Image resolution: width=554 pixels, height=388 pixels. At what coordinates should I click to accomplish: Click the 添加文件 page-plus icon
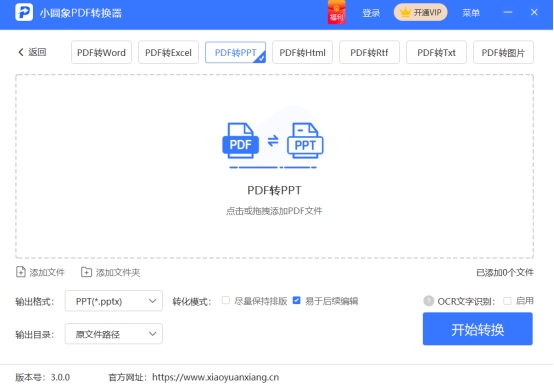pos(21,272)
